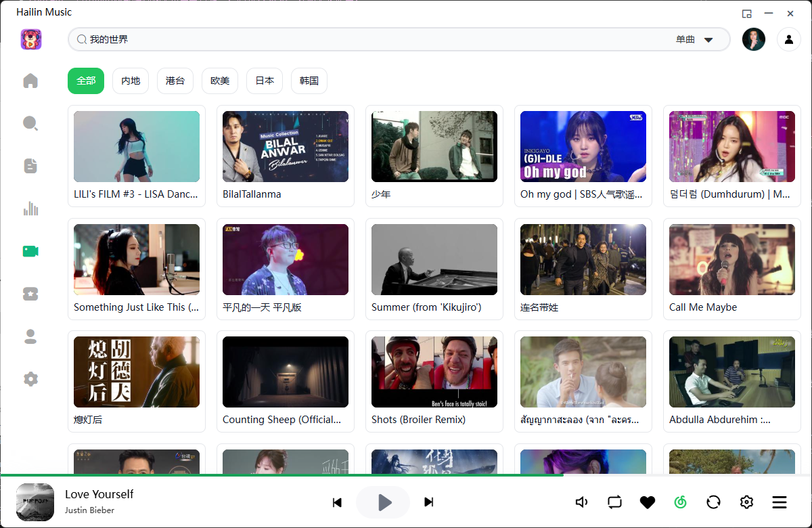Open the user account icon menu
Viewport: 812px width, 528px height.
point(788,39)
